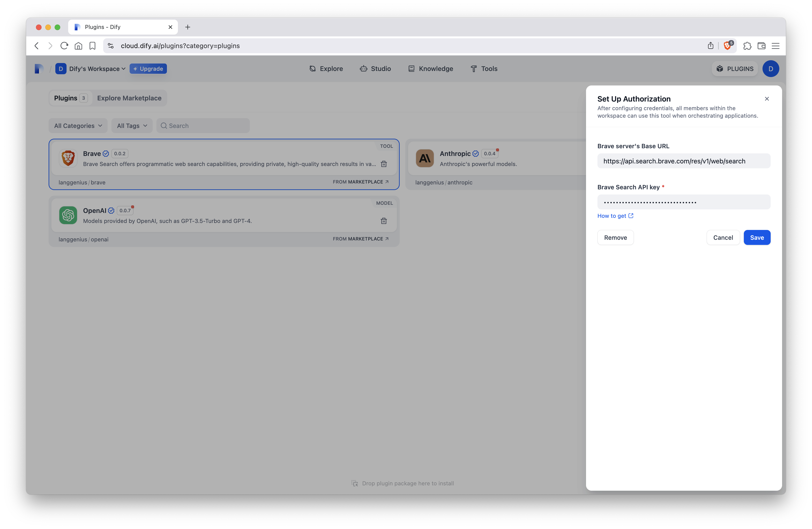Click the site settings icon in the URL bar

point(110,46)
